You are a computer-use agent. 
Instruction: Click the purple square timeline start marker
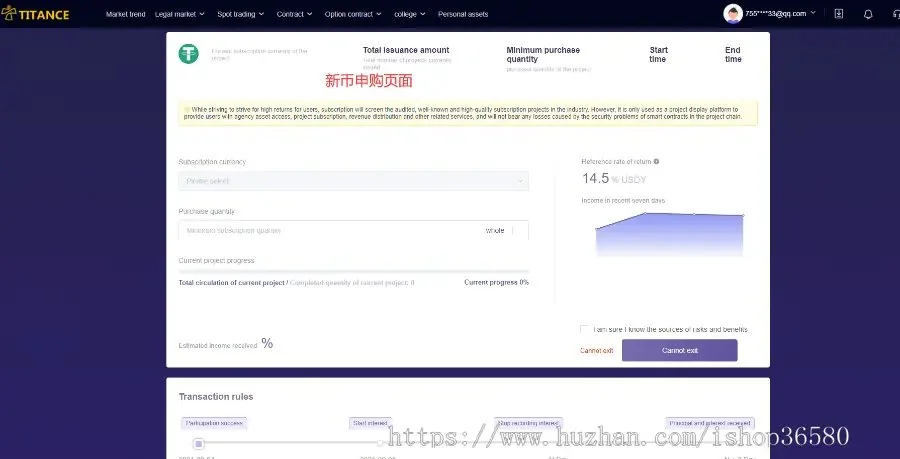tap(199, 444)
